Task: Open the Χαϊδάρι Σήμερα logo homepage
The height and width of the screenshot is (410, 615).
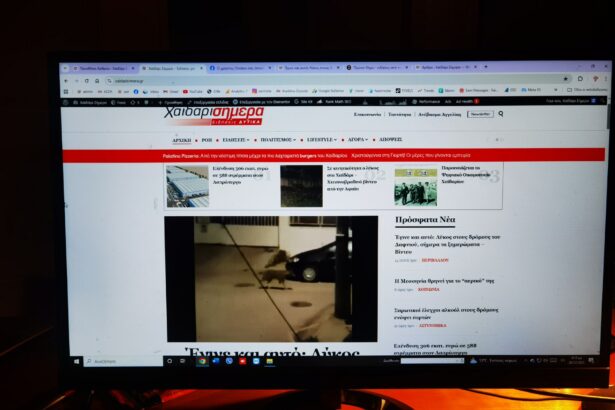Action: coord(213,117)
